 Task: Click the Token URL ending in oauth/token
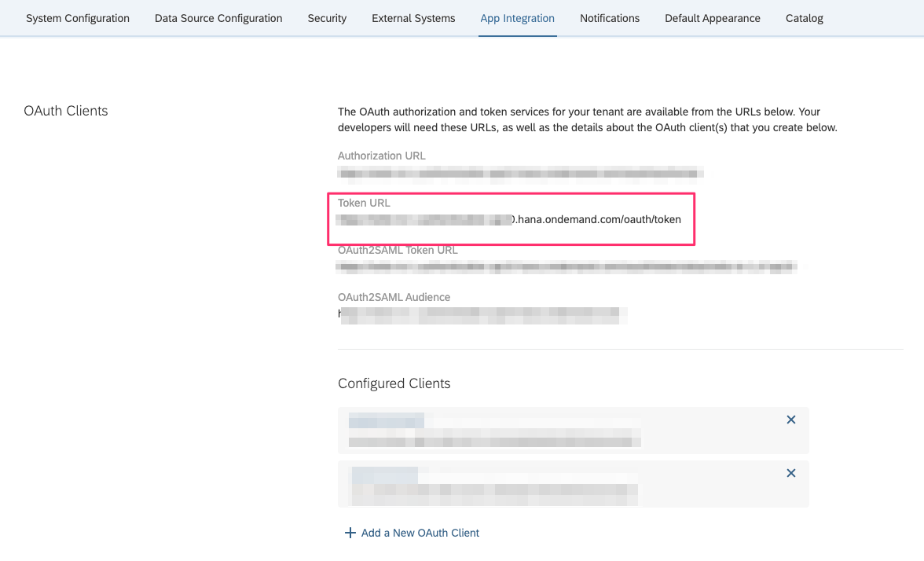pos(597,219)
